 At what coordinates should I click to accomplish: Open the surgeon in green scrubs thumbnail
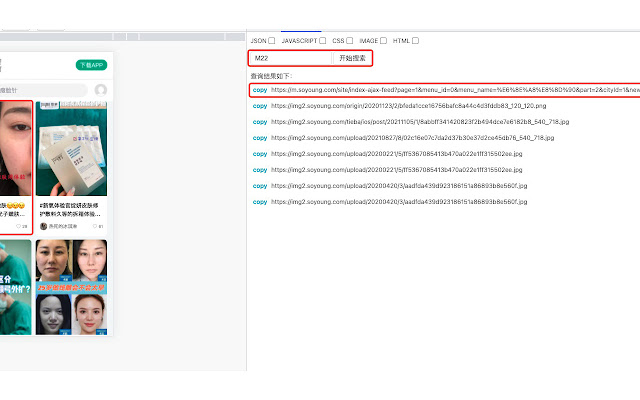click(x=16, y=287)
